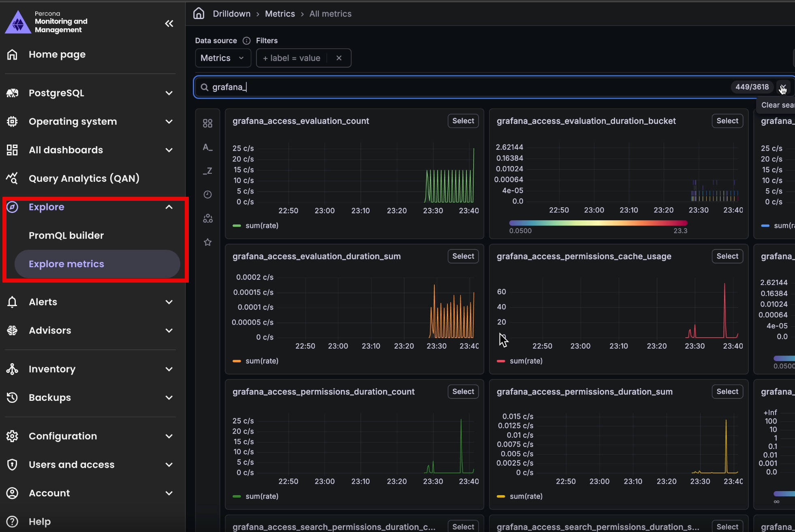Viewport: 795px width, 532px height.
Task: Expand the Backups chevron
Action: pyautogui.click(x=169, y=398)
